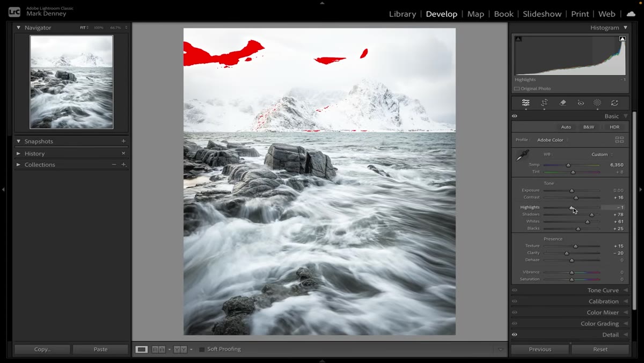Viewport: 644px width, 363px height.
Task: Toggle the shadow clipping indicator in Histogram
Action: tap(518, 39)
